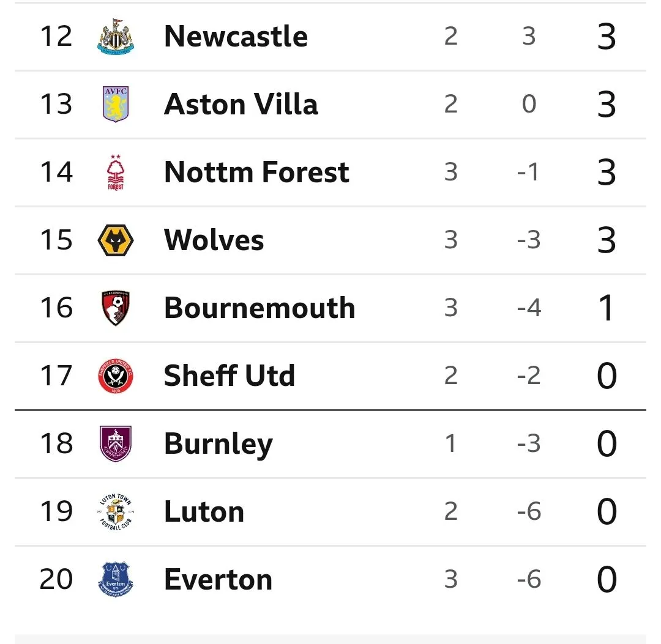
Task: Select the Nottm Forest team name
Action: (256, 172)
